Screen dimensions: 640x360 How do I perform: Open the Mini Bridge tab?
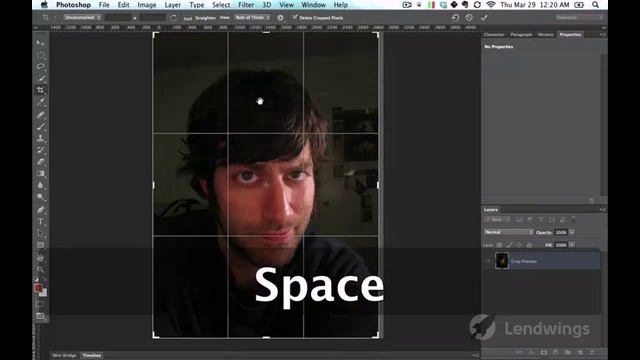(x=64, y=356)
